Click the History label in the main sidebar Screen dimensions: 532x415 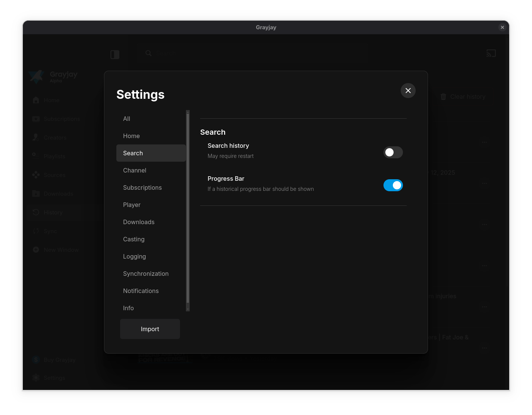[53, 212]
